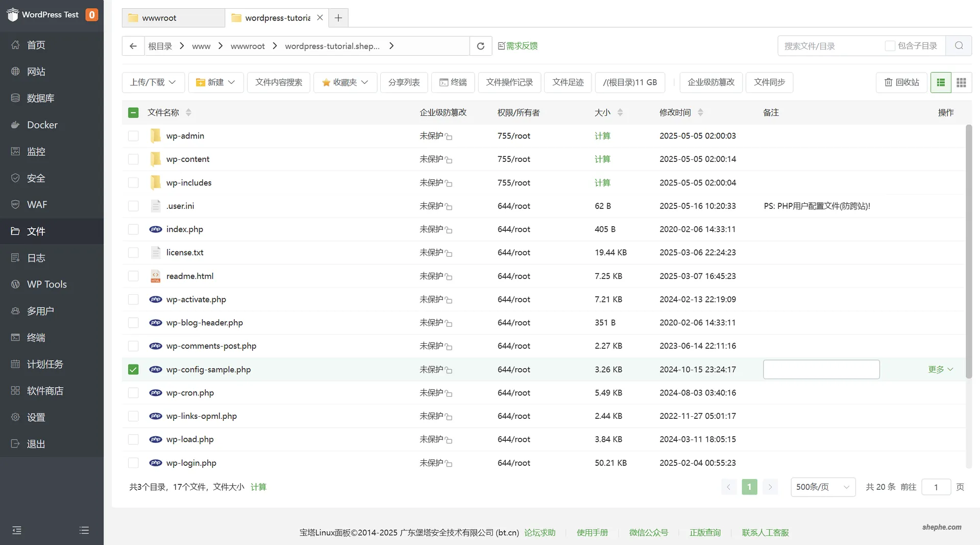The height and width of the screenshot is (545, 980).
Task: Switch to grid view layout
Action: (x=961, y=82)
